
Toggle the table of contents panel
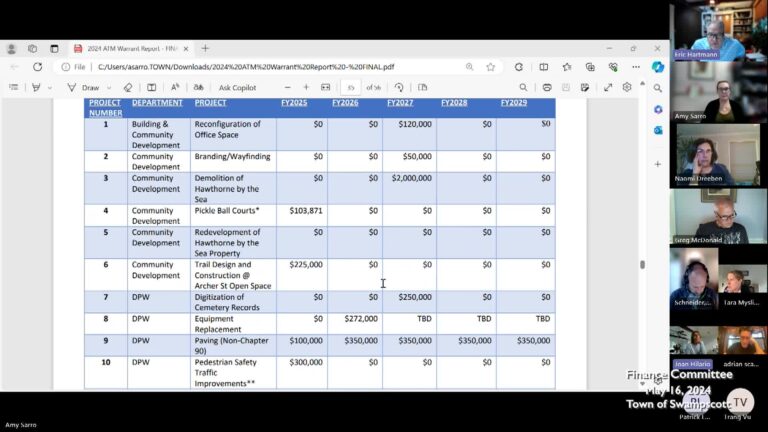14,87
